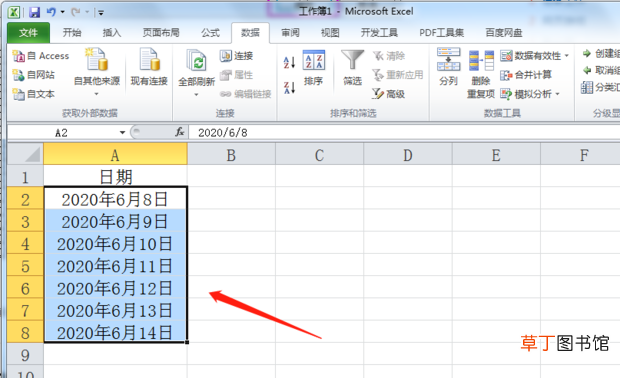
Task: Open the Customize Quick Access Toolbar dropdown
Action: tap(101, 13)
